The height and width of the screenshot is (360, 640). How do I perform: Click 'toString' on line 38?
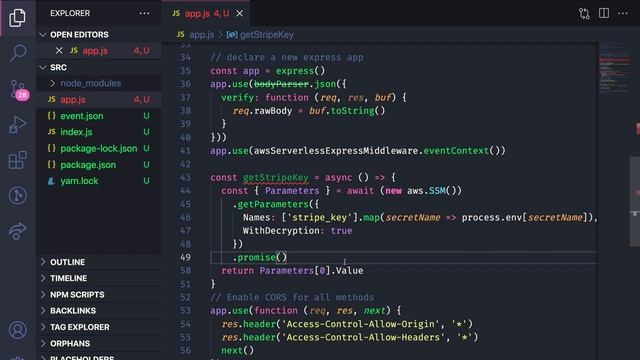point(352,111)
